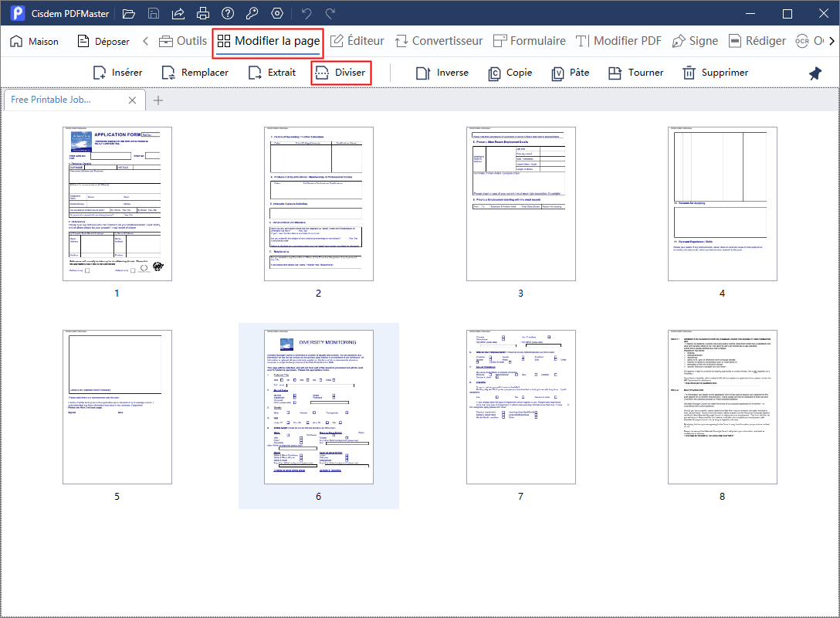Click the undo arrow
The height and width of the screenshot is (618, 840).
(306, 13)
